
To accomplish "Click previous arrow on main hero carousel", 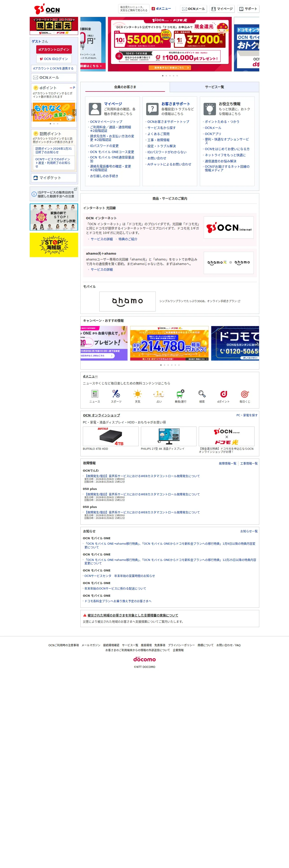I will click(83, 44).
